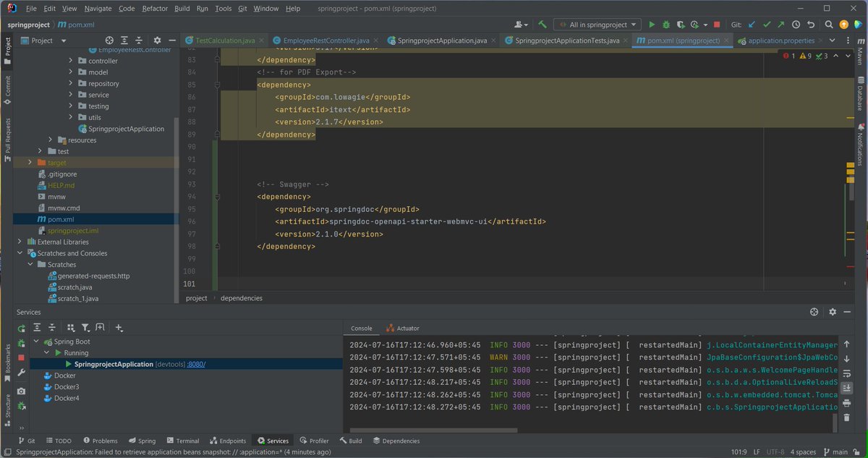Expand the controller folder
The image size is (868, 458).
coord(71,61)
